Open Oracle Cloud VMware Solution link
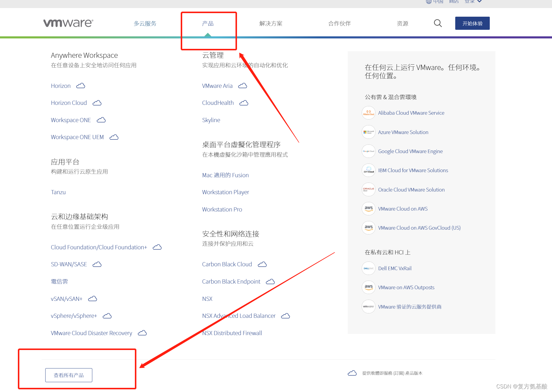 (x=411, y=190)
